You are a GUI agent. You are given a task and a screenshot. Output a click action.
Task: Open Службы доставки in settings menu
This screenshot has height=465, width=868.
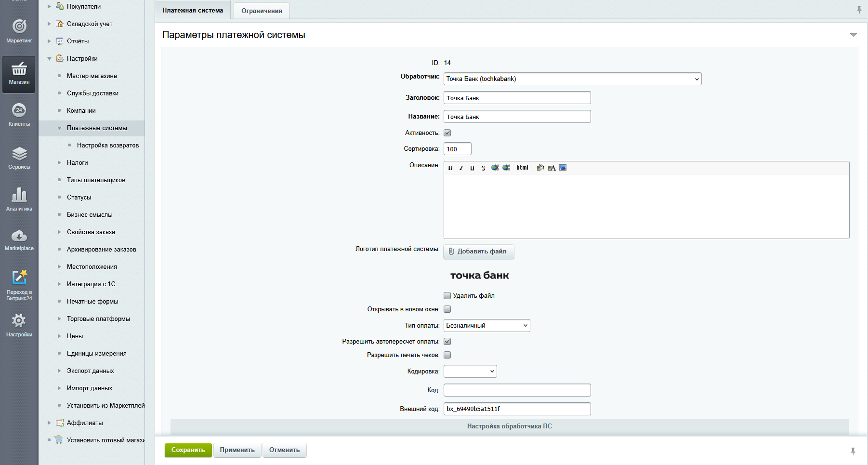tap(92, 93)
